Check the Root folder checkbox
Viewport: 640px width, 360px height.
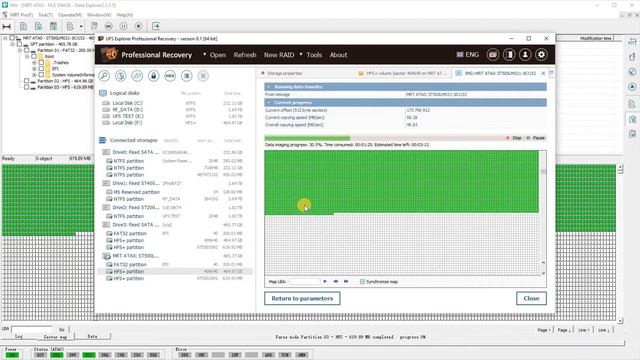(x=34, y=56)
